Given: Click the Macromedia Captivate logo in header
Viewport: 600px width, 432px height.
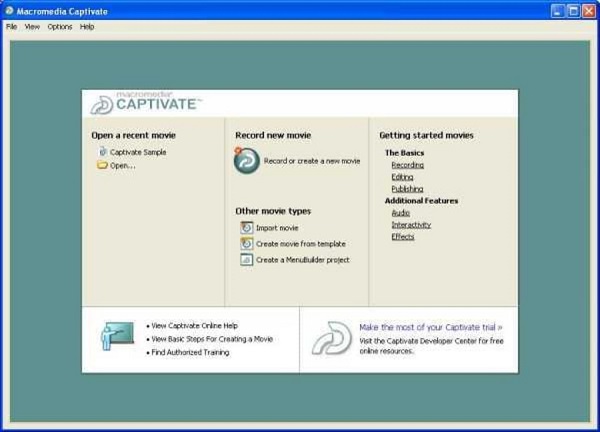Looking at the screenshot, I should (x=146, y=103).
